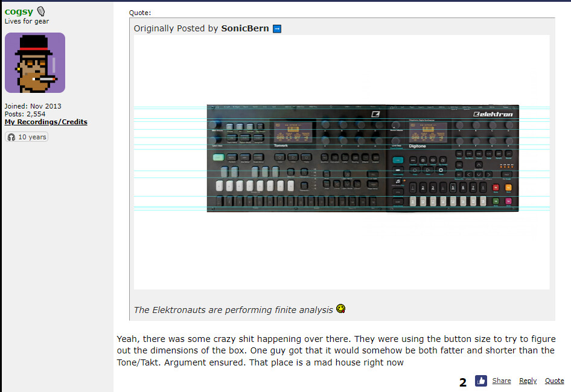
Task: Click the headphones 10 years badge
Action: pyautogui.click(x=27, y=137)
